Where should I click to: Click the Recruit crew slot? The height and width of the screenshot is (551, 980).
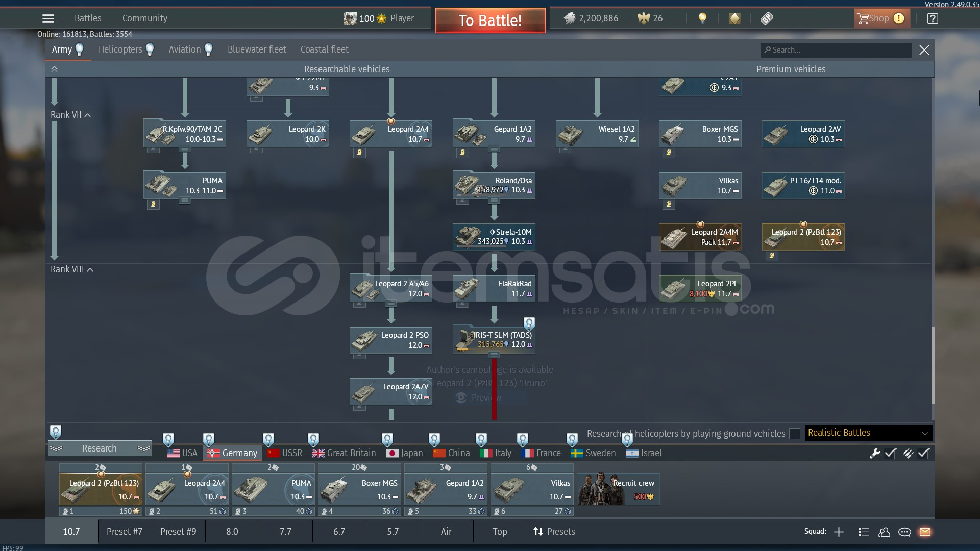pyautogui.click(x=618, y=489)
